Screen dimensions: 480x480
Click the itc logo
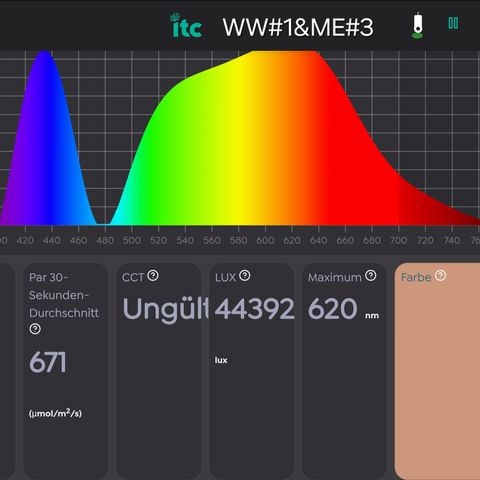point(186,25)
